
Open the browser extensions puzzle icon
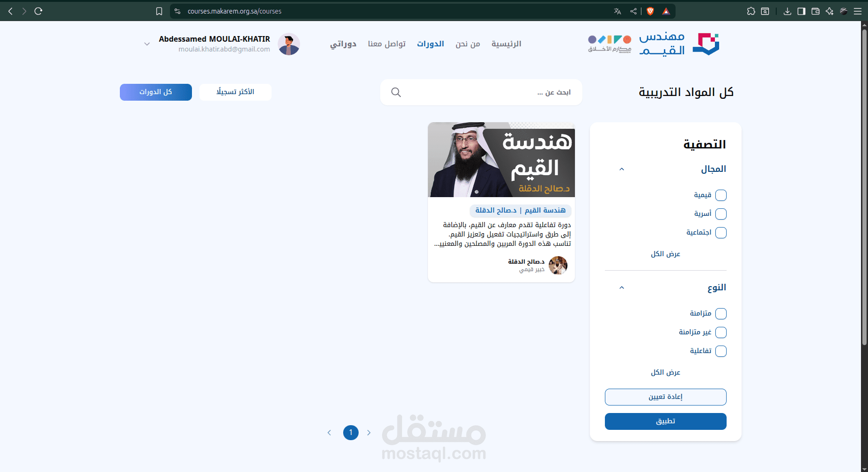pyautogui.click(x=751, y=11)
